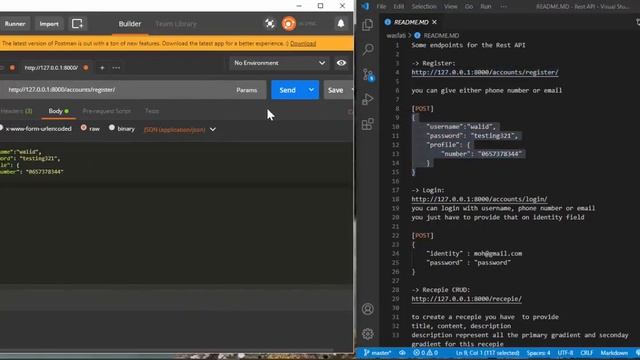Image resolution: width=640 pixels, height=360 pixels.
Task: Open the VS Code Run menu
Action: coord(486,7)
